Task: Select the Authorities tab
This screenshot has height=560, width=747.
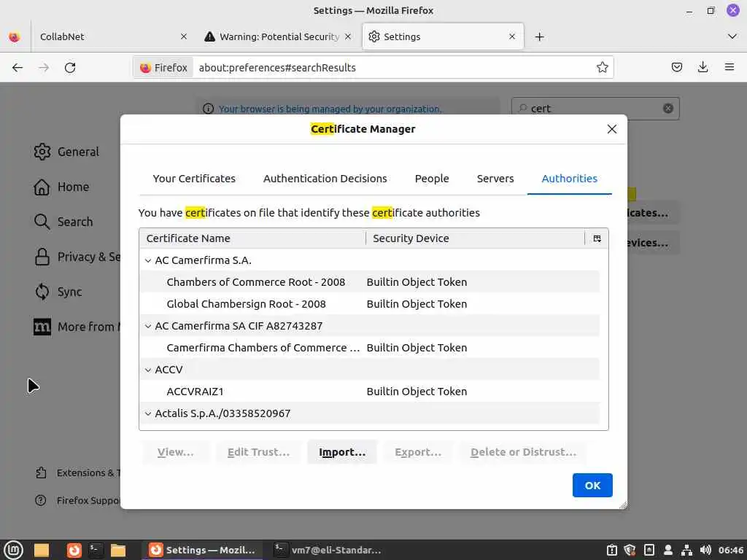Action: 569,179
